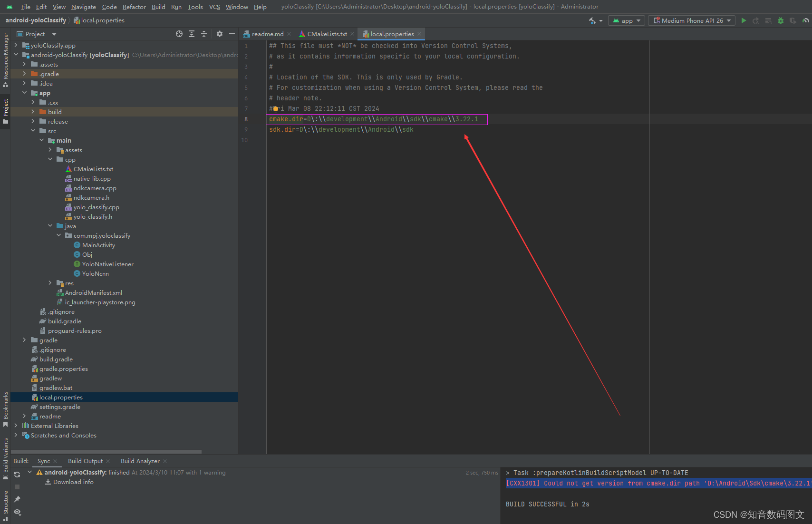Open the VCS menu
Viewport: 812px width, 524px height.
click(214, 7)
